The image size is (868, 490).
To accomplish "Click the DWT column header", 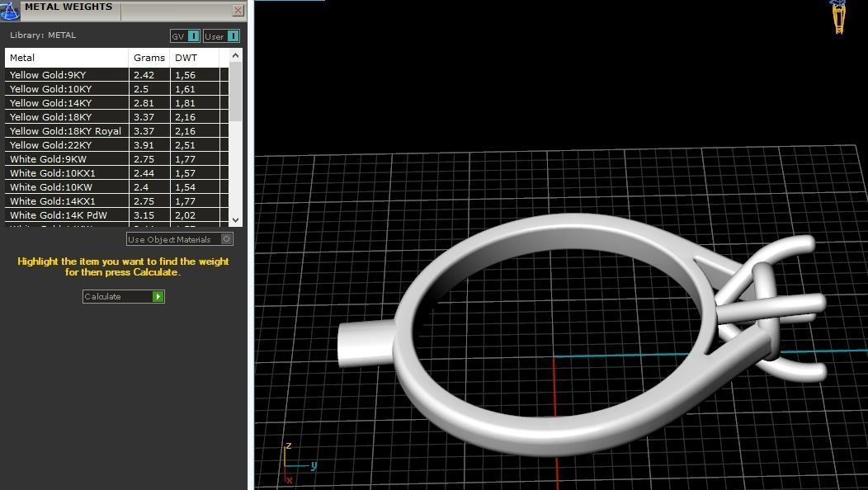I will click(195, 58).
